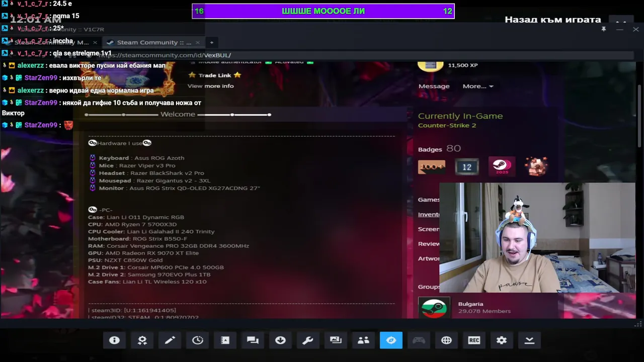Open the Screenshots pictures icon
The image size is (644, 362).
pos(336,340)
